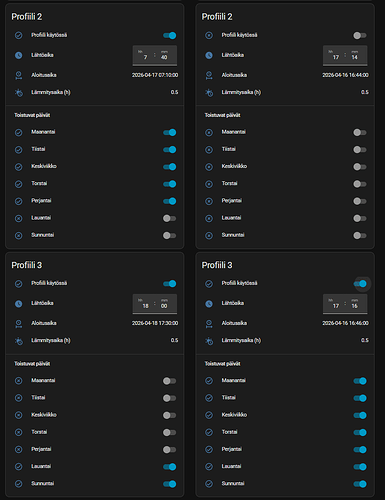The height and width of the screenshot is (500, 385).
Task: Turn off Perjantai switch in 7:40 Profiili 2 card
Action: click(x=170, y=201)
